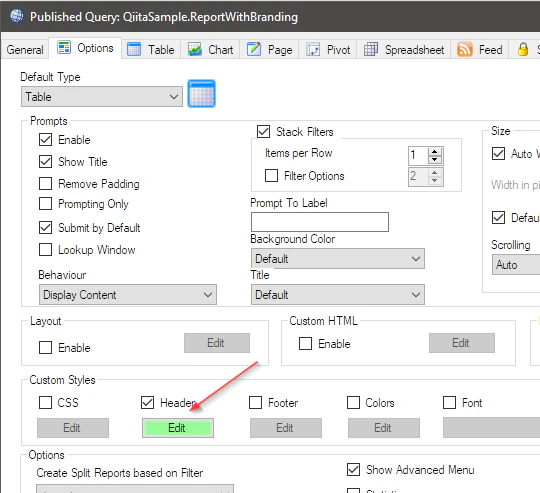The image size is (540, 493).
Task: Click the Pivot tab icon
Action: coord(313,49)
